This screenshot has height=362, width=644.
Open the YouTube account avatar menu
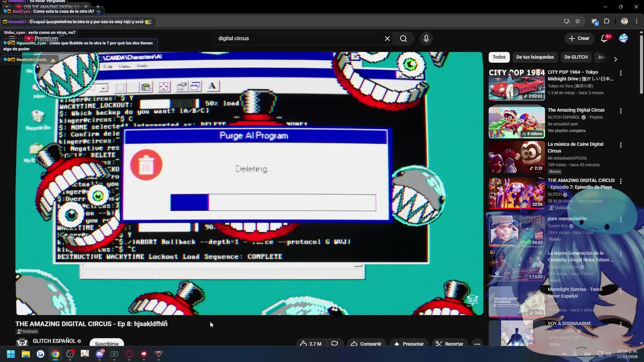pos(623,38)
